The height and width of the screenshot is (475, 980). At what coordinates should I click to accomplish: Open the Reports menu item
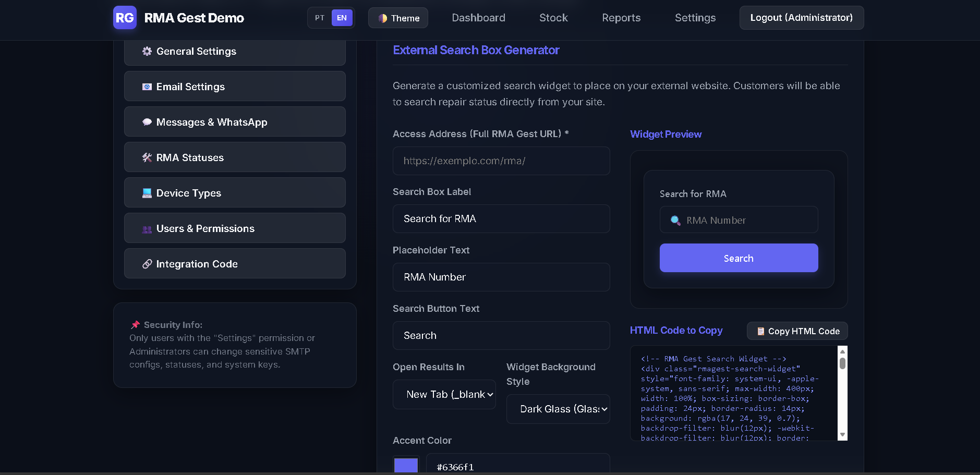click(621, 18)
